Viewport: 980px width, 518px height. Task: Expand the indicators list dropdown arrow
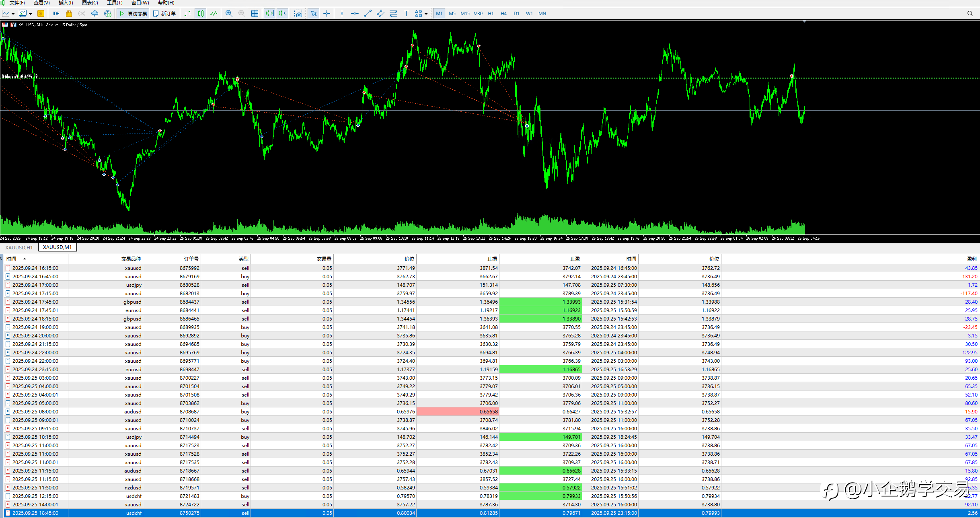tap(30, 14)
